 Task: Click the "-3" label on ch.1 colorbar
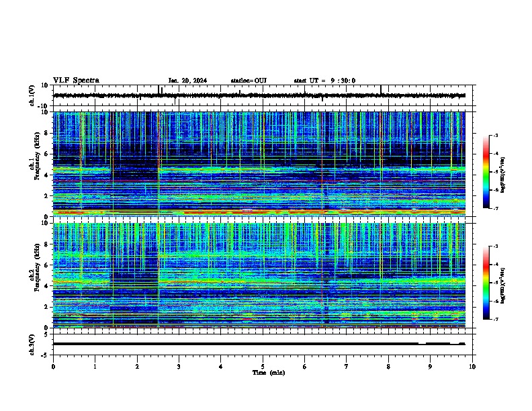click(x=496, y=135)
